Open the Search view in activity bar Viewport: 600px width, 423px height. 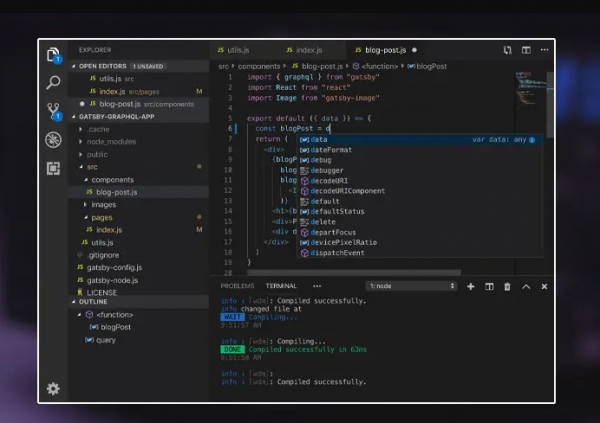point(53,82)
